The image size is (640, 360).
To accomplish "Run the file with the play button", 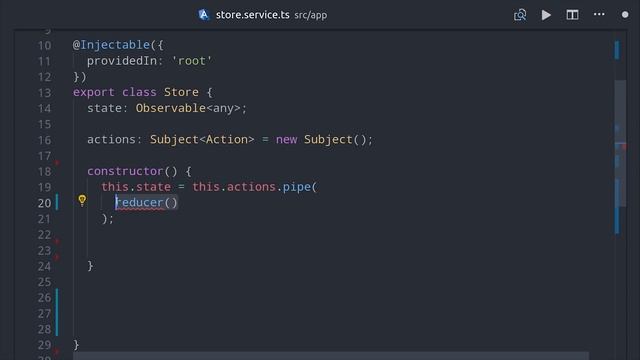I will click(546, 15).
